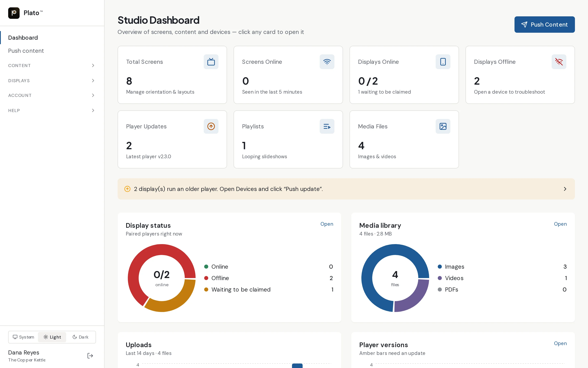Image resolution: width=588 pixels, height=368 pixels.
Task: Click the Plato logo icon
Action: point(14,13)
